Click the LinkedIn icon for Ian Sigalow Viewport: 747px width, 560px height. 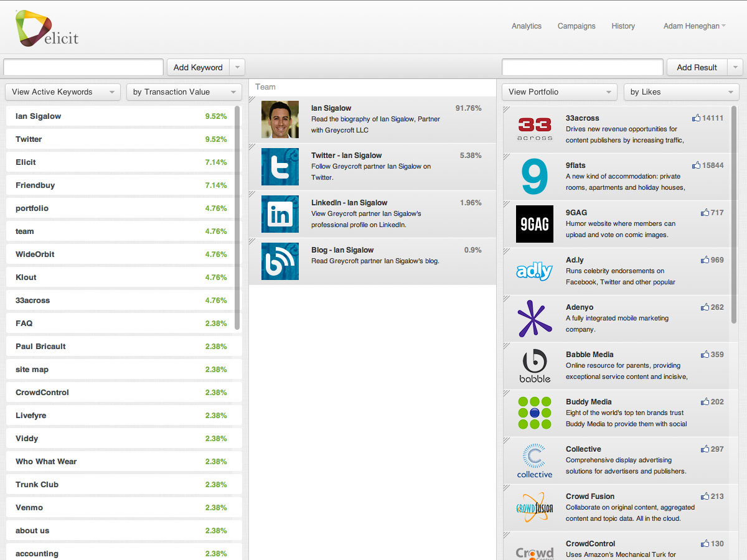(x=280, y=214)
